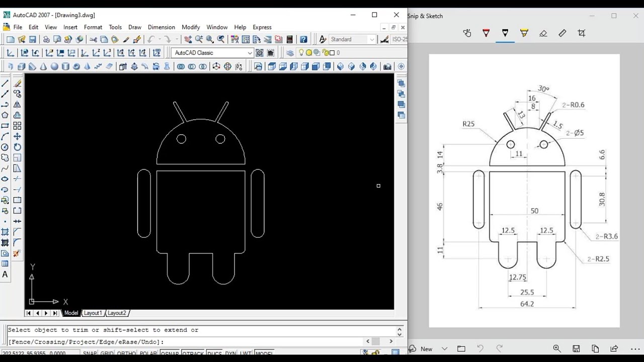Image resolution: width=644 pixels, height=362 pixels.
Task: Open the Standard text style dropdown
Action: point(372,39)
